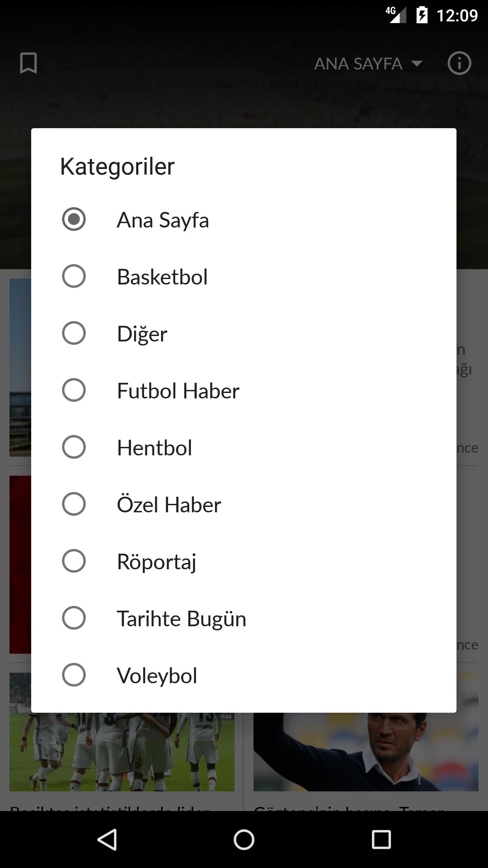Tap the Android home circle button
Screen dimensions: 488x868
(244, 840)
